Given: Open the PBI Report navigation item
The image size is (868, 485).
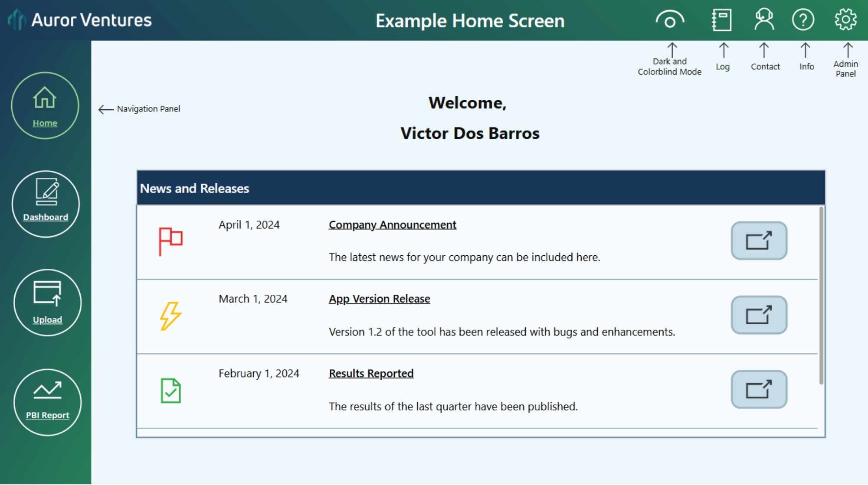Looking at the screenshot, I should coord(47,402).
